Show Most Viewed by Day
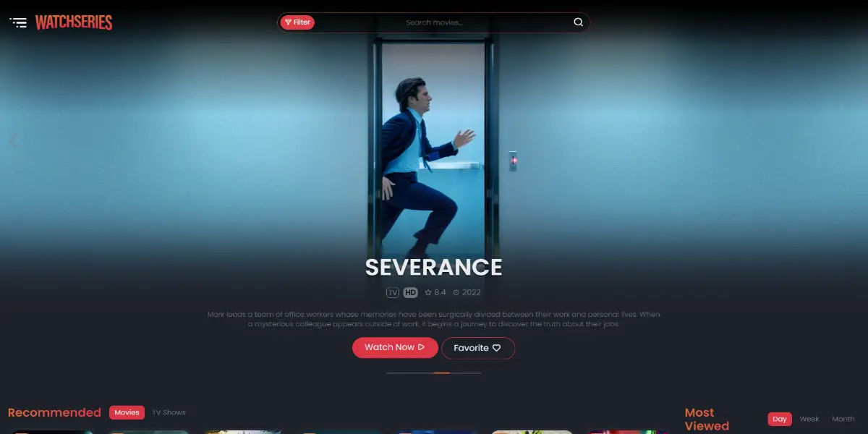Screen dimensions: 868x434 click(x=780, y=419)
